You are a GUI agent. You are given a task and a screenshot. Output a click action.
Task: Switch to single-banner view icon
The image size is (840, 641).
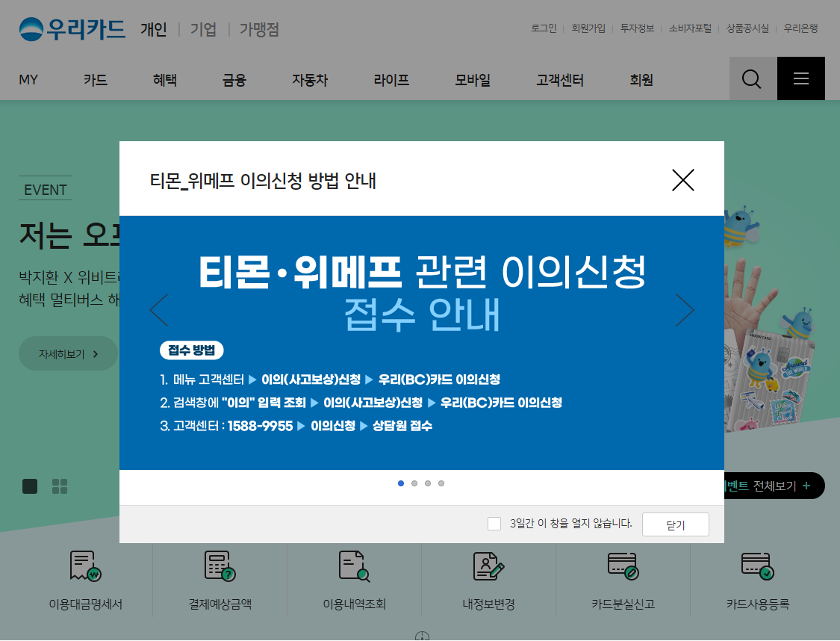pos(30,486)
